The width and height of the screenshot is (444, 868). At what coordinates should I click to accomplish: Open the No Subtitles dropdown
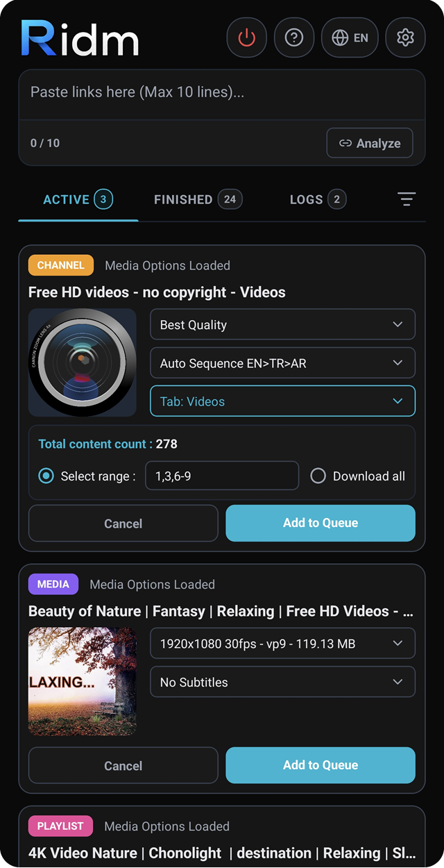pos(283,682)
